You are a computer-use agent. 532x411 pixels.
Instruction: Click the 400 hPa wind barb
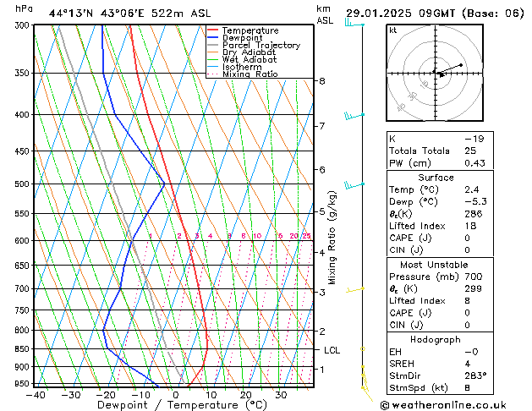pyautogui.click(x=354, y=114)
